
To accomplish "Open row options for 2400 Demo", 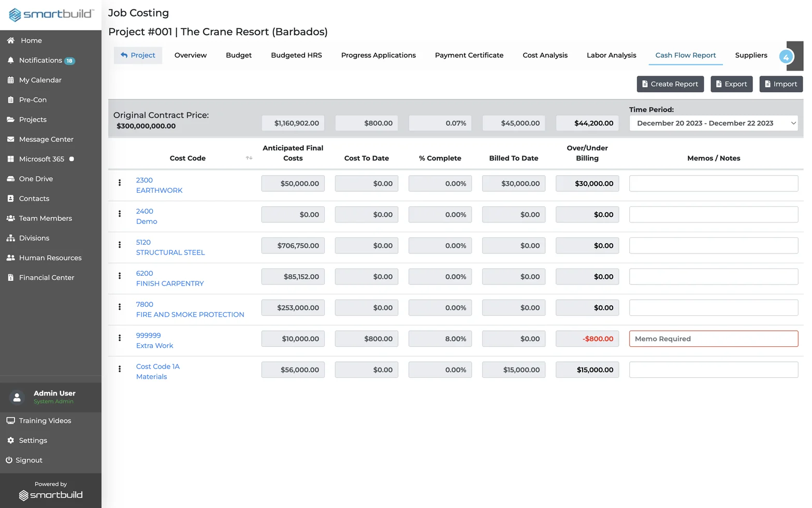I will pos(120,214).
